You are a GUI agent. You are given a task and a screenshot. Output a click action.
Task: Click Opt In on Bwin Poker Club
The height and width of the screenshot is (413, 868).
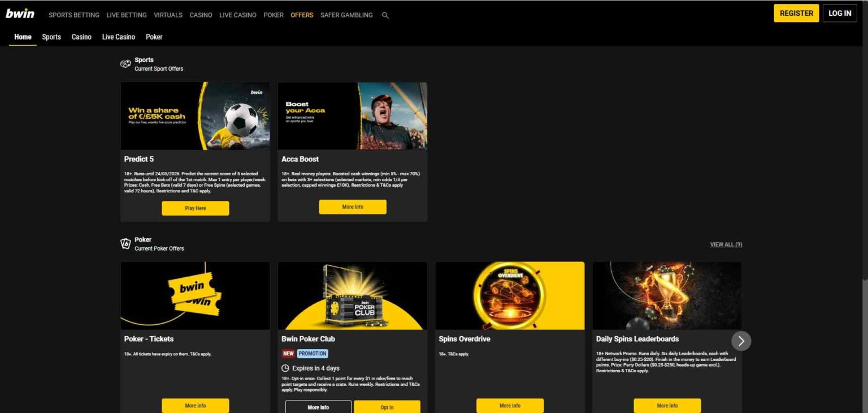pos(387,407)
